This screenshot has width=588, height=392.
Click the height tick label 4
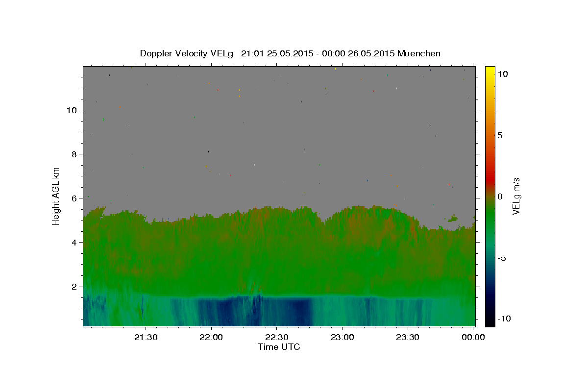pos(74,242)
